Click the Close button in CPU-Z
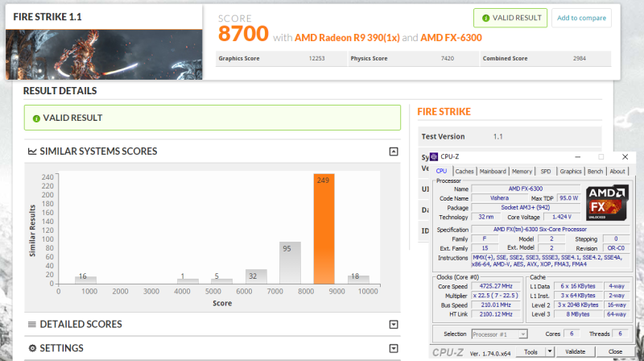644x361 pixels. [x=615, y=351]
